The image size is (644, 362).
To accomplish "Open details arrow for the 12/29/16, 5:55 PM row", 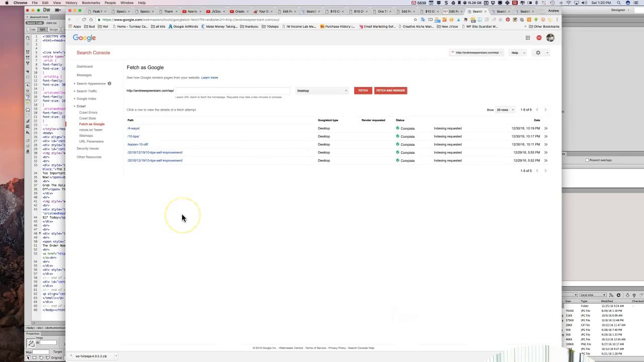I will click(x=546, y=152).
